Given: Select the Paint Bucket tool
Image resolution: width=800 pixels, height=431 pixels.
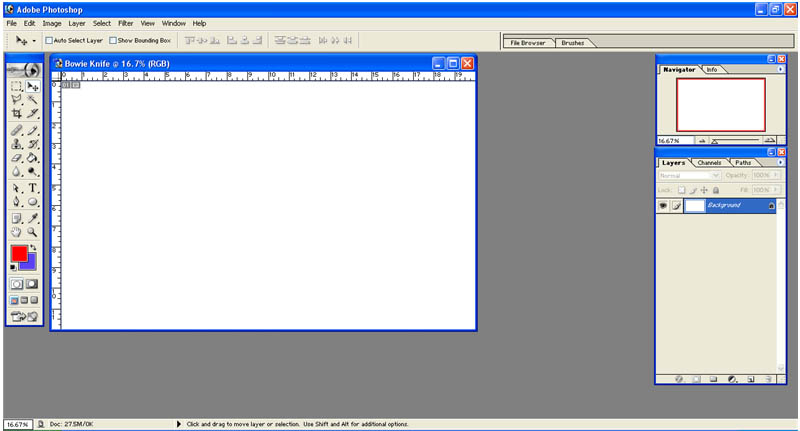Looking at the screenshot, I should tap(33, 158).
